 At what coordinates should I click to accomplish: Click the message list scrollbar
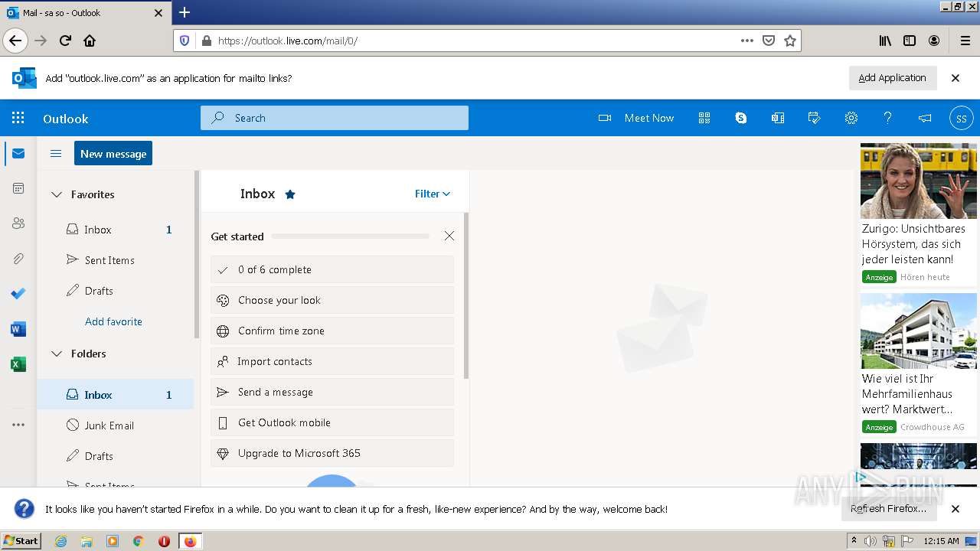pos(466,295)
